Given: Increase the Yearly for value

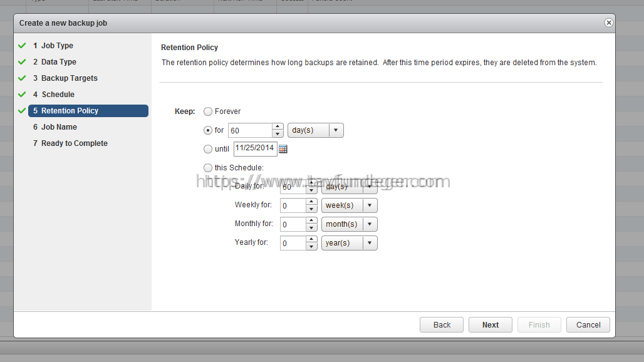Looking at the screenshot, I should pos(311,240).
